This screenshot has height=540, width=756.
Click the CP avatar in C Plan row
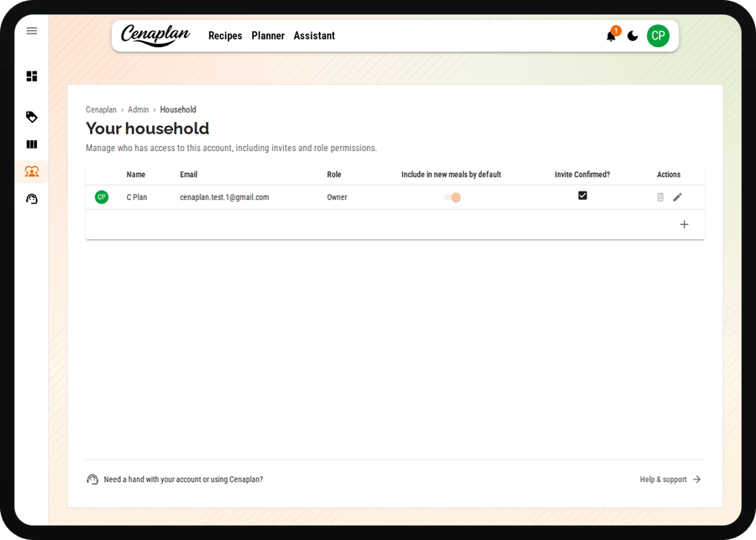click(x=102, y=197)
